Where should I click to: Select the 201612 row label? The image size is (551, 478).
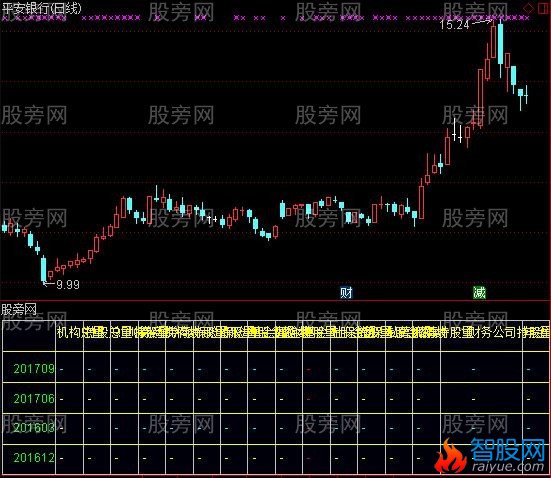[34, 458]
